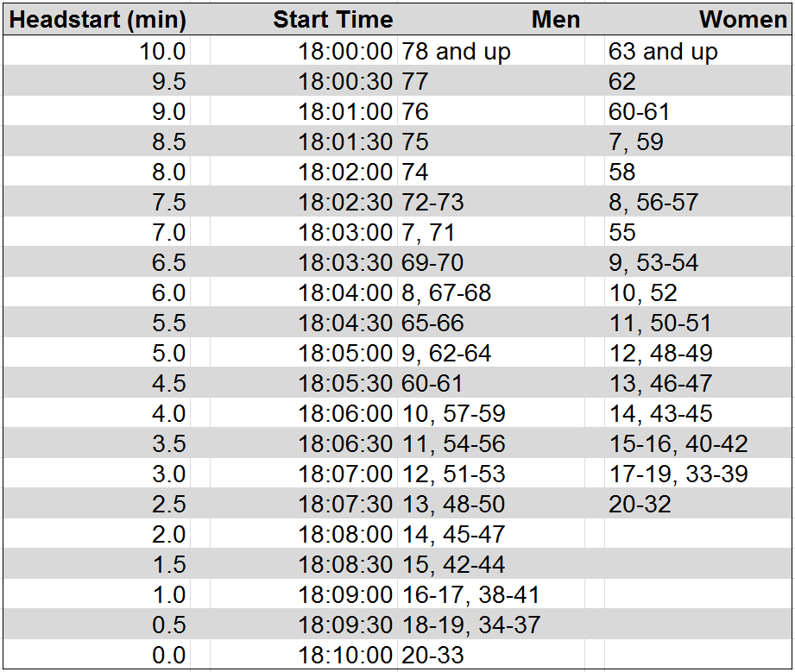Select the "Start Time" header cell

332,20
